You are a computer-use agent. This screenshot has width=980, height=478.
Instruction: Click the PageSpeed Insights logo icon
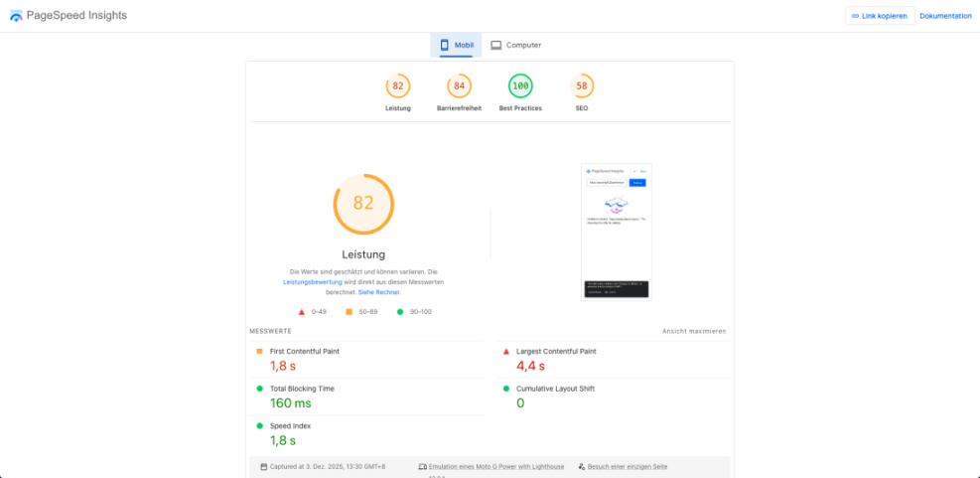[x=16, y=16]
